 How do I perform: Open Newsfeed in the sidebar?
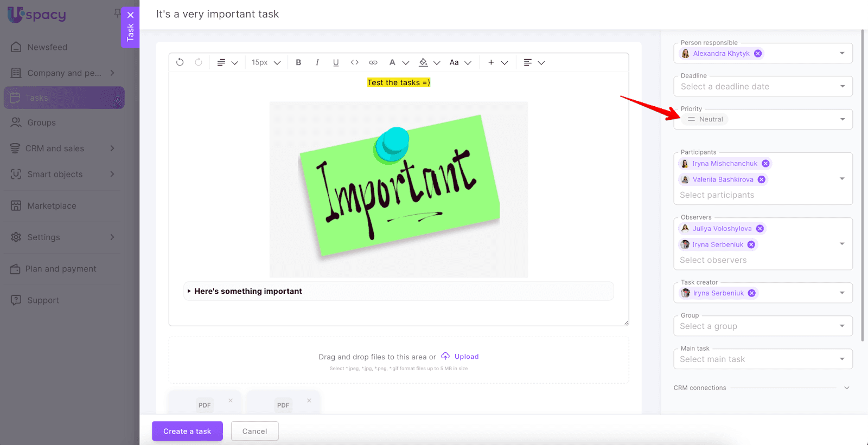pos(47,47)
